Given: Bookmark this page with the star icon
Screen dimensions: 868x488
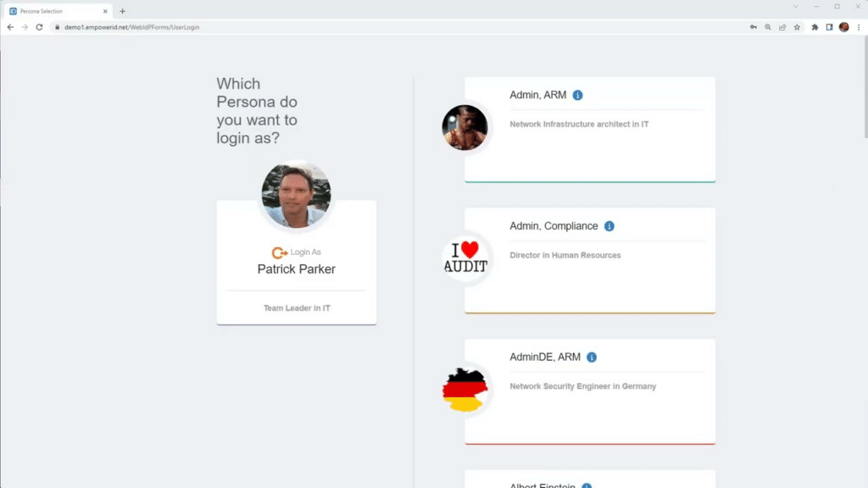Looking at the screenshot, I should (x=797, y=27).
